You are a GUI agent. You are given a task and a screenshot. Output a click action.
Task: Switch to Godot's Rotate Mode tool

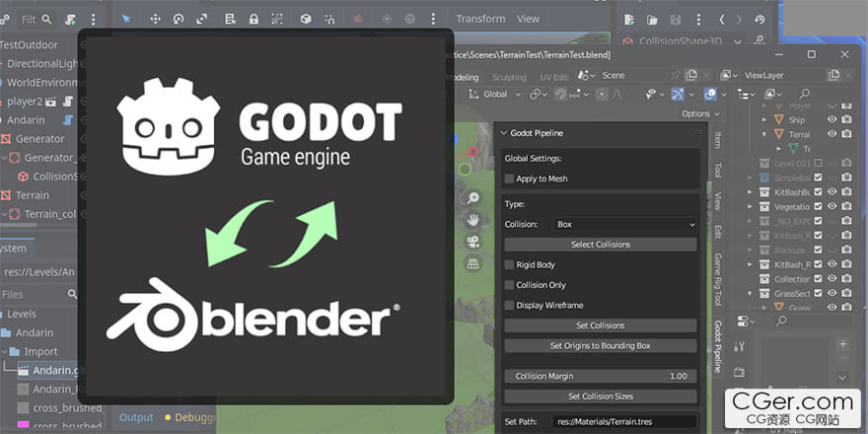click(x=179, y=19)
